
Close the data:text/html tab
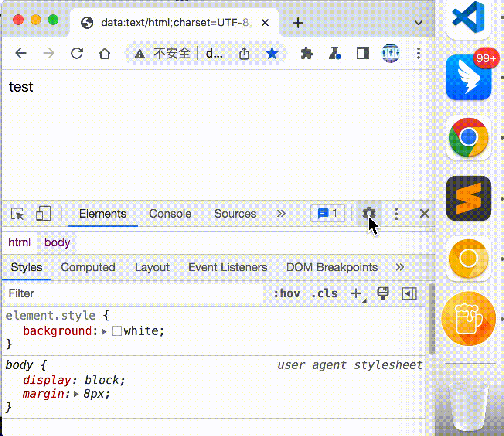[x=265, y=23]
